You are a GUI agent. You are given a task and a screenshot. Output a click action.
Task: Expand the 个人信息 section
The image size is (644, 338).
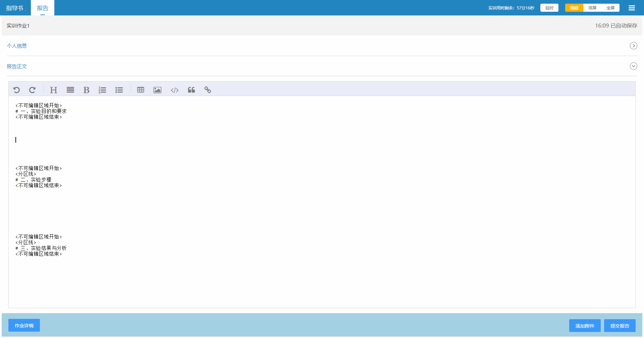pyautogui.click(x=633, y=46)
